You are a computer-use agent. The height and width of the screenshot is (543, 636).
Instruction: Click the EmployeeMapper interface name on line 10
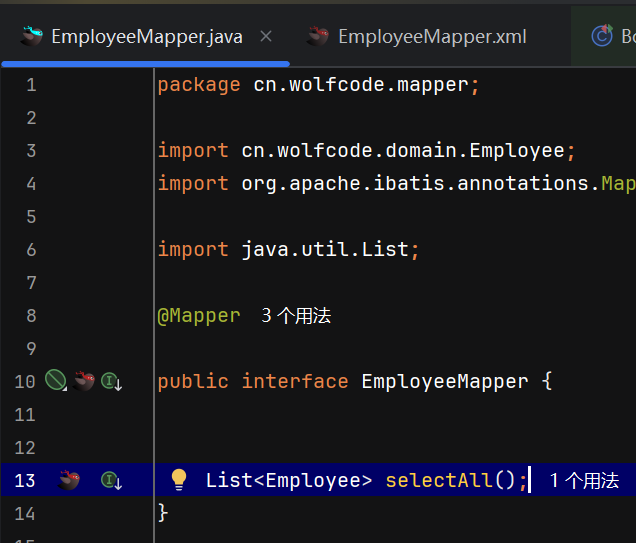(x=445, y=382)
